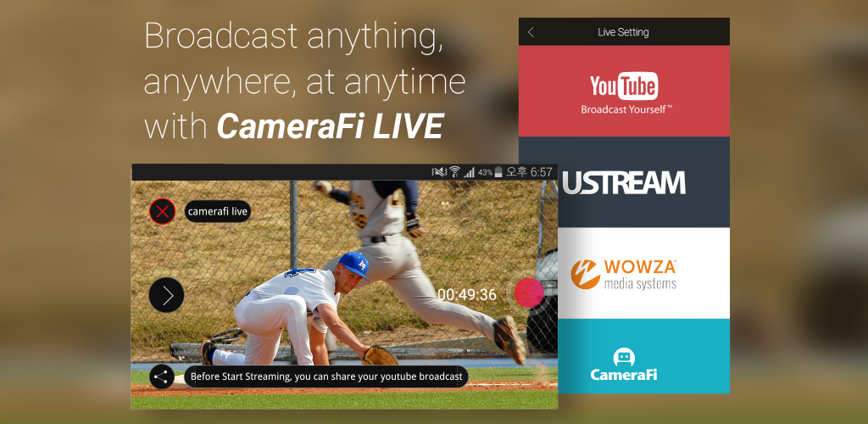Tap the cellular signal strength icon
Screen dimensions: 868x424
point(469,172)
